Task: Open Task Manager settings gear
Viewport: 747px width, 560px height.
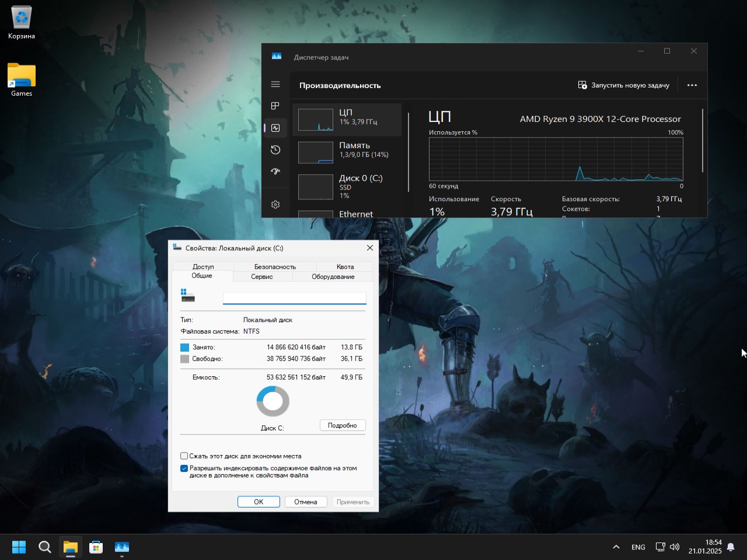Action: coord(275,205)
